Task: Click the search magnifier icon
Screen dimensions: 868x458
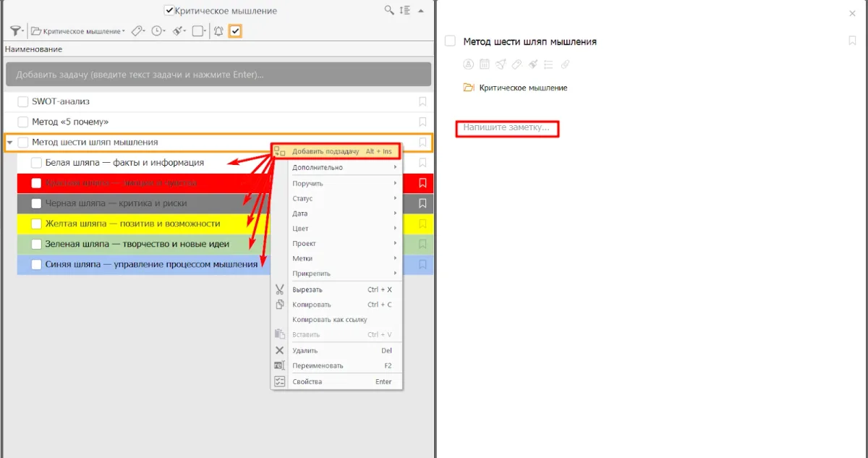Action: (x=389, y=10)
